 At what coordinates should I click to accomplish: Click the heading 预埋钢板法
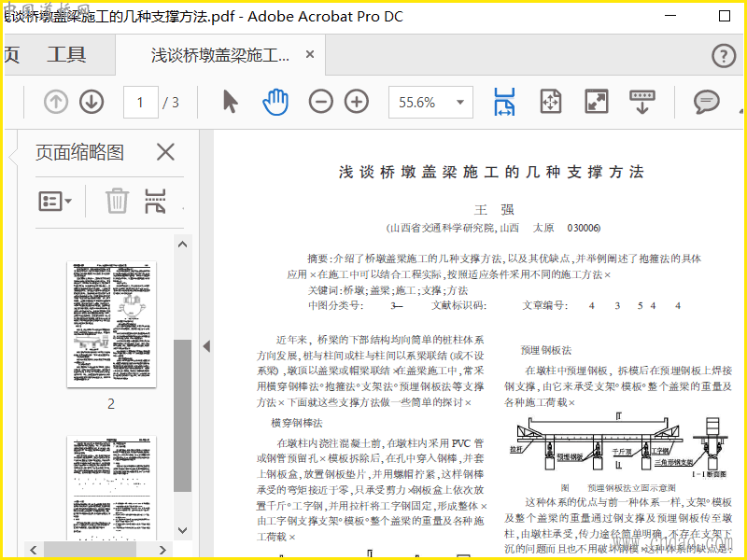point(546,351)
